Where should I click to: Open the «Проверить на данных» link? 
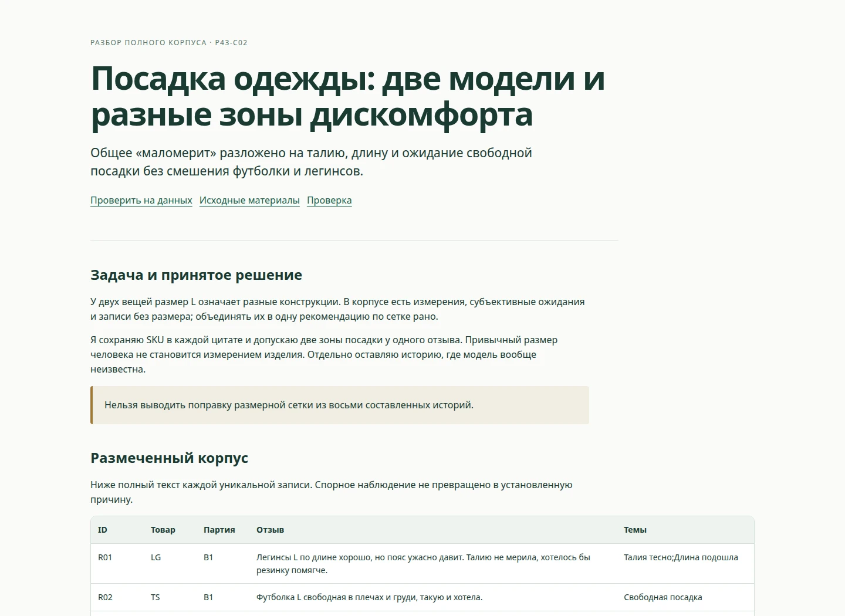pos(141,200)
